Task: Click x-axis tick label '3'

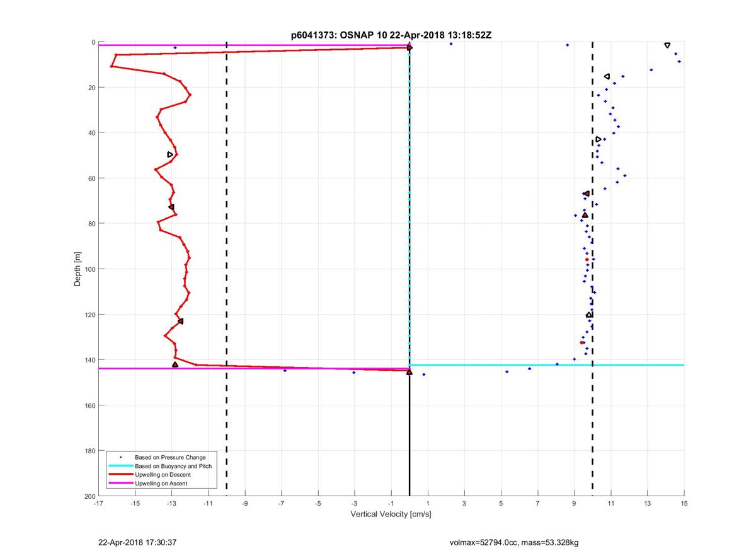Action: click(x=464, y=503)
